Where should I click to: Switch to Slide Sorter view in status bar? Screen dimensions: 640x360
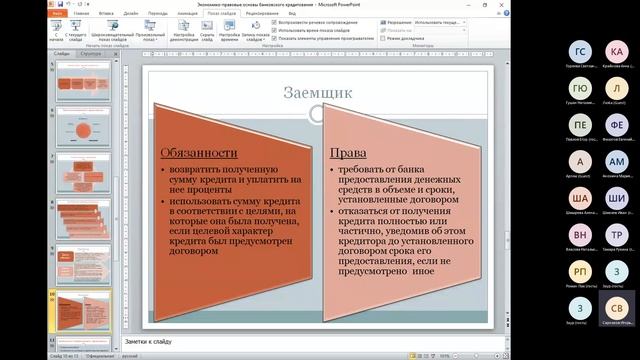tap(419, 356)
